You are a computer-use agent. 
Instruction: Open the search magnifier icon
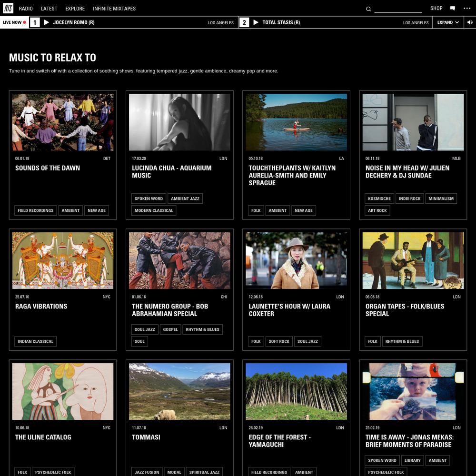(x=368, y=9)
